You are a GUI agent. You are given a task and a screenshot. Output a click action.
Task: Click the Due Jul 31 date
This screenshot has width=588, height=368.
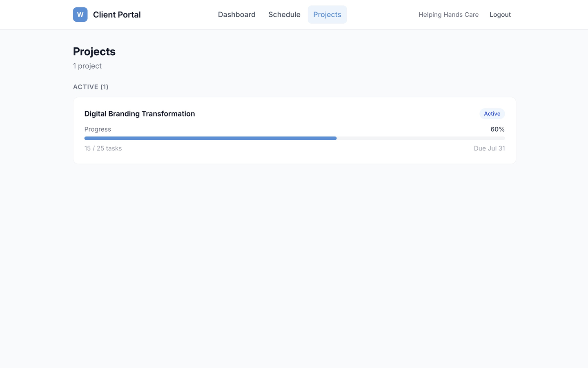tap(489, 148)
